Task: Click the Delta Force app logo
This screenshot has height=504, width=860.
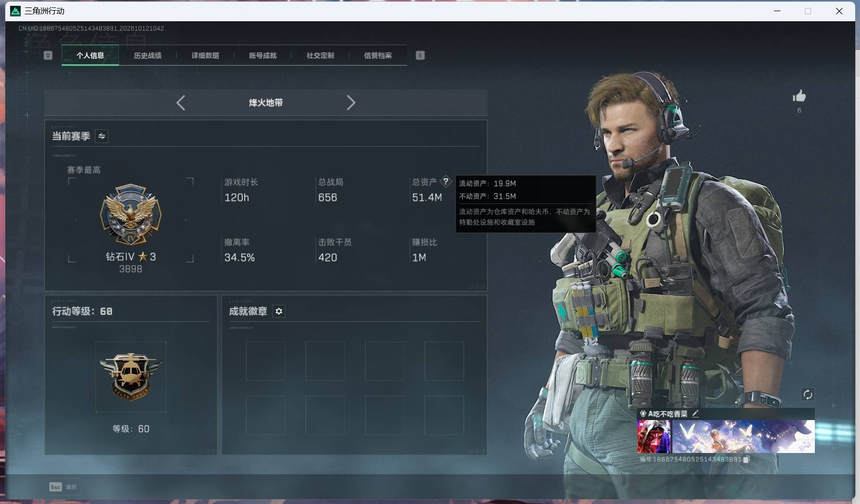Action: coord(15,11)
